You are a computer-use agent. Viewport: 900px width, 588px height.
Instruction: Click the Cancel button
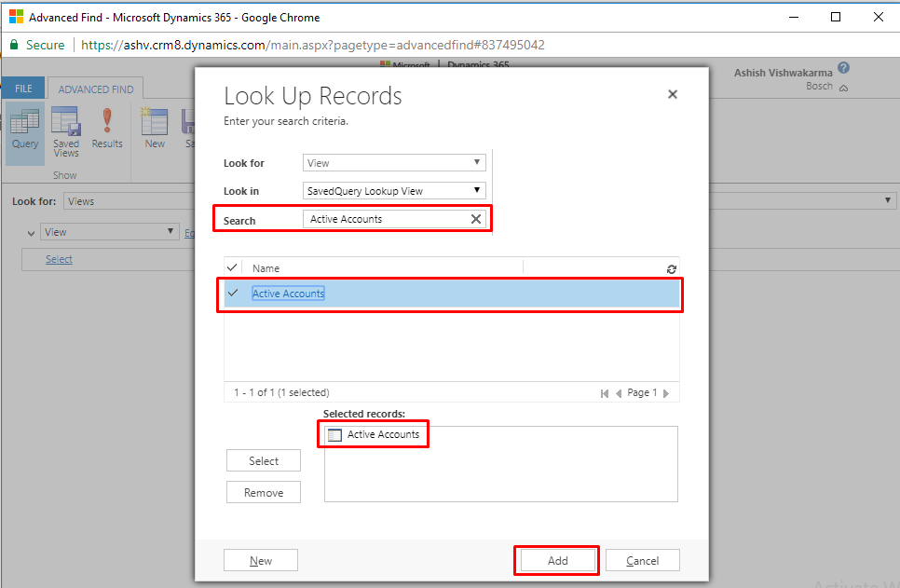pyautogui.click(x=642, y=560)
